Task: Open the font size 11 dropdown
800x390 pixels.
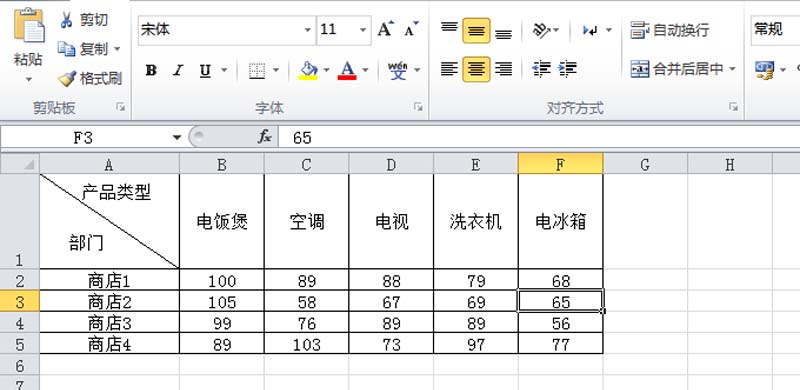Action: tap(363, 30)
